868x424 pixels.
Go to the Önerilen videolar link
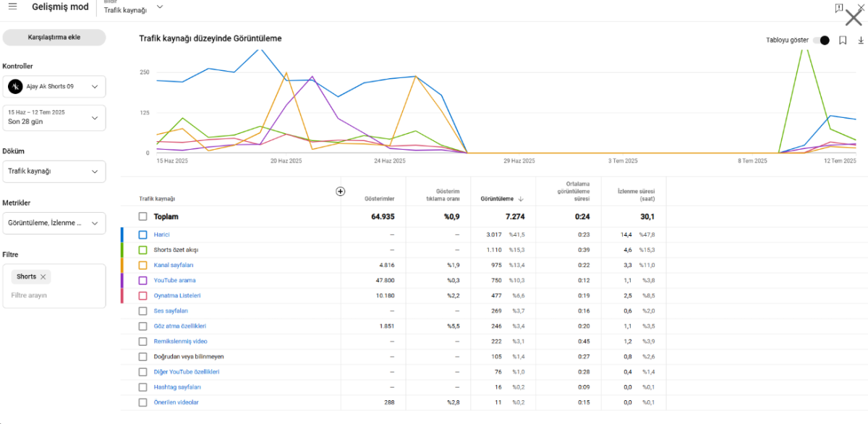point(176,402)
